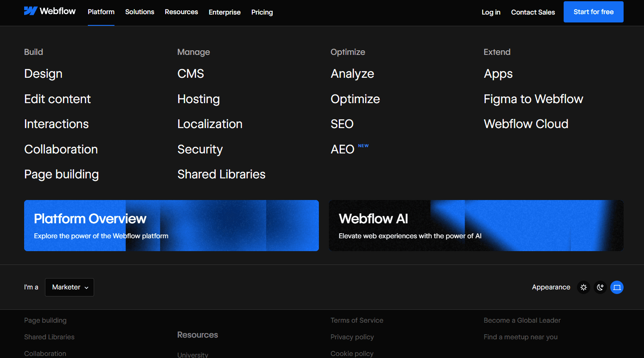Click footer University link
Viewport: 644px width, 358px height.
pos(193,355)
